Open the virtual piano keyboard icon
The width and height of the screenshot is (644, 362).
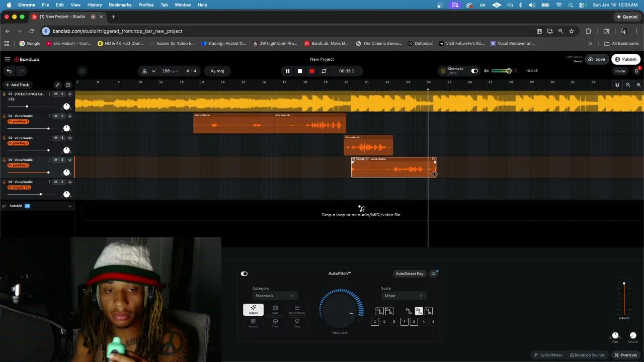(x=82, y=71)
